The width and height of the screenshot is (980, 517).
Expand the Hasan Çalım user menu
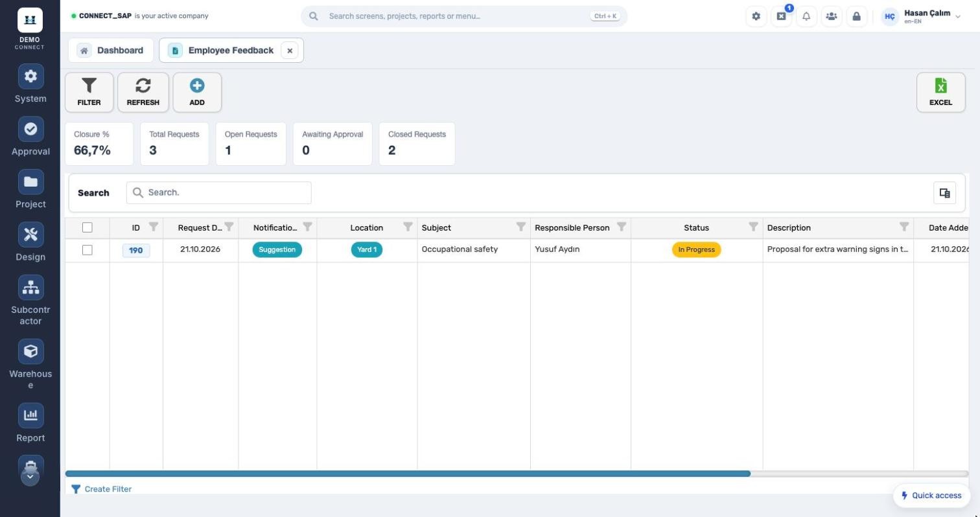click(921, 16)
